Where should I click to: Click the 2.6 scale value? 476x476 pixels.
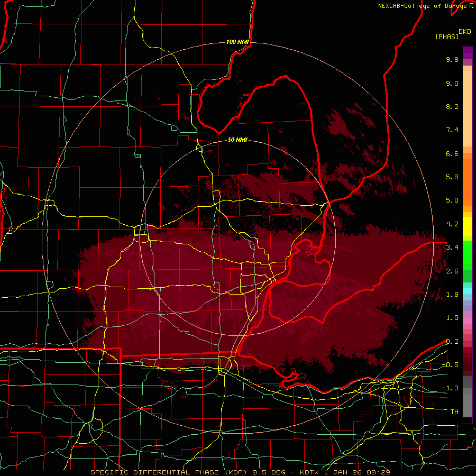tap(452, 271)
